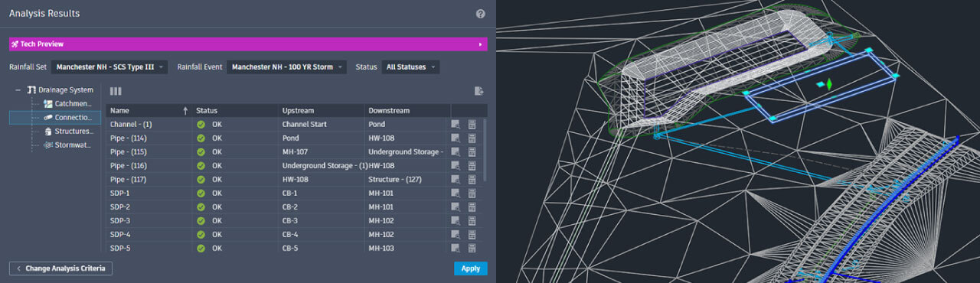
Task: Click the MH-107 upstream cell
Action: tap(321, 151)
